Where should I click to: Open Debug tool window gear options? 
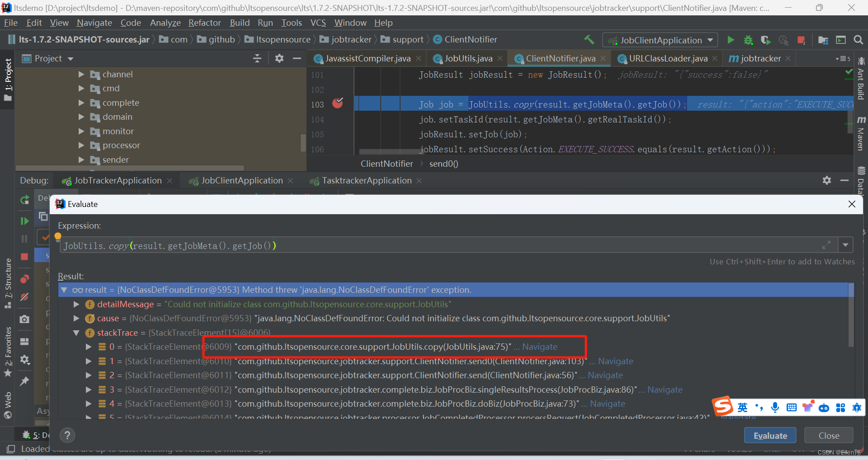click(x=827, y=180)
